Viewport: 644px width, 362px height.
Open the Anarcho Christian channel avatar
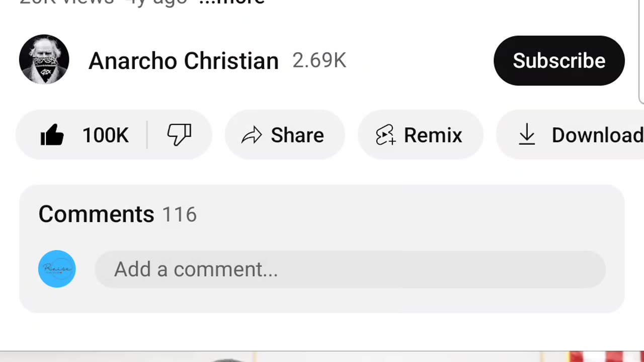[x=44, y=60]
